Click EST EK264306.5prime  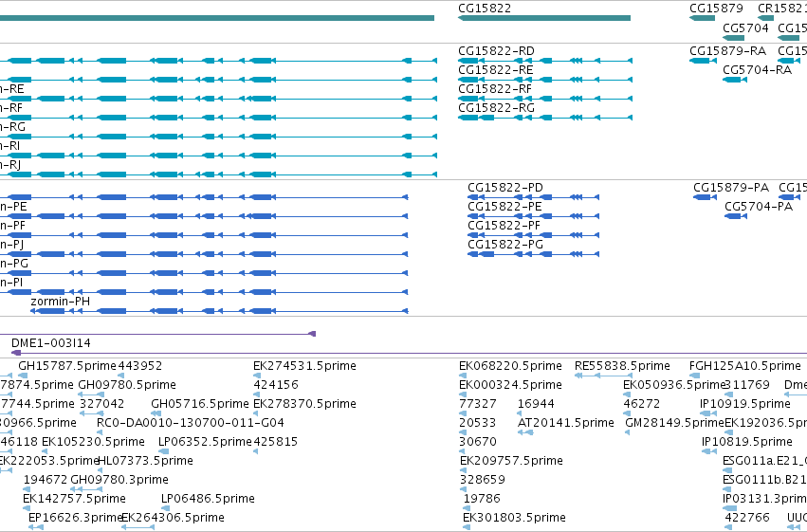pos(173,518)
